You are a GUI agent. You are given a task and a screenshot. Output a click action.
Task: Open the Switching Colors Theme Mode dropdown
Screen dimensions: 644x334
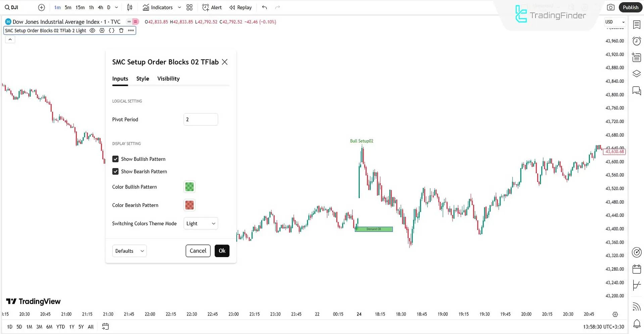(200, 223)
